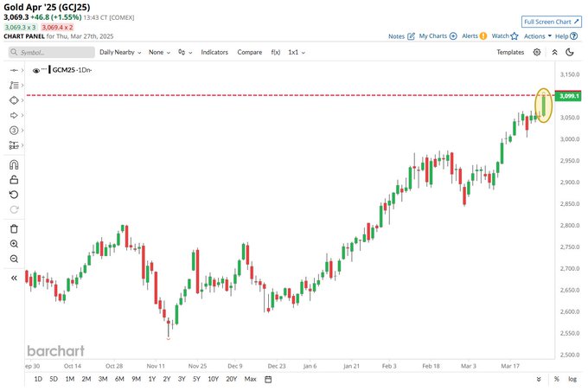588x391 pixels.
Task: Select the 2Y time range
Action: point(167,379)
